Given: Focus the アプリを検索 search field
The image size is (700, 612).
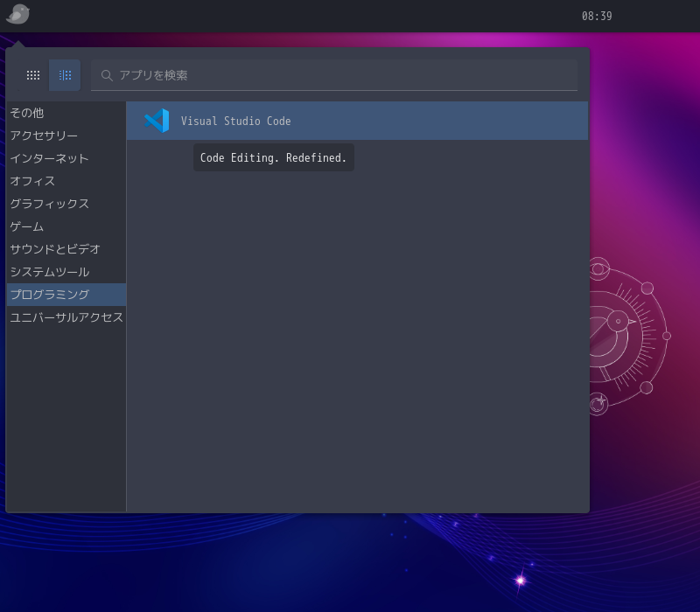Looking at the screenshot, I should pos(334,75).
